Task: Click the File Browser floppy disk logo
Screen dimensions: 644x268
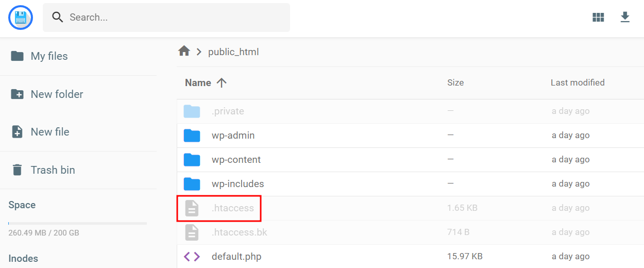Action: [x=21, y=18]
